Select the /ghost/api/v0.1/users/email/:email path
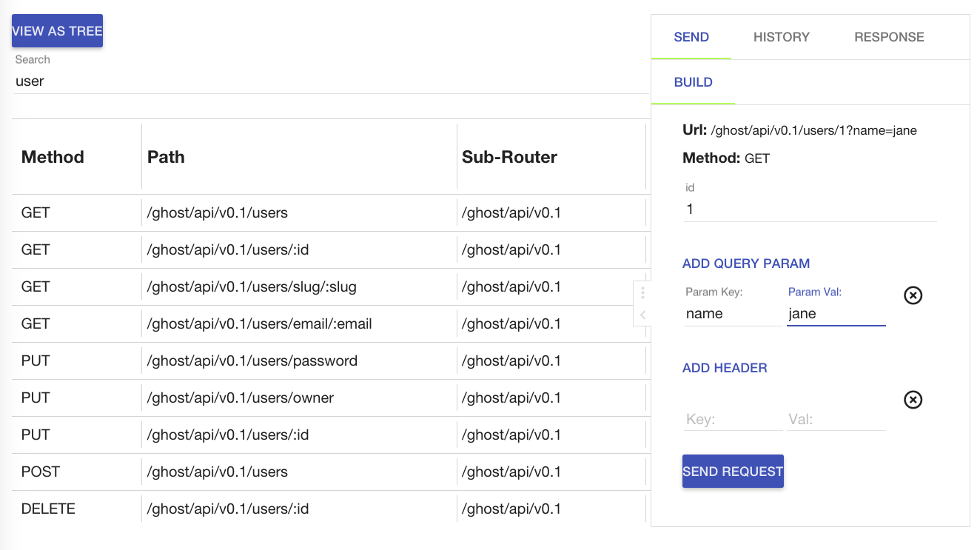 (260, 324)
